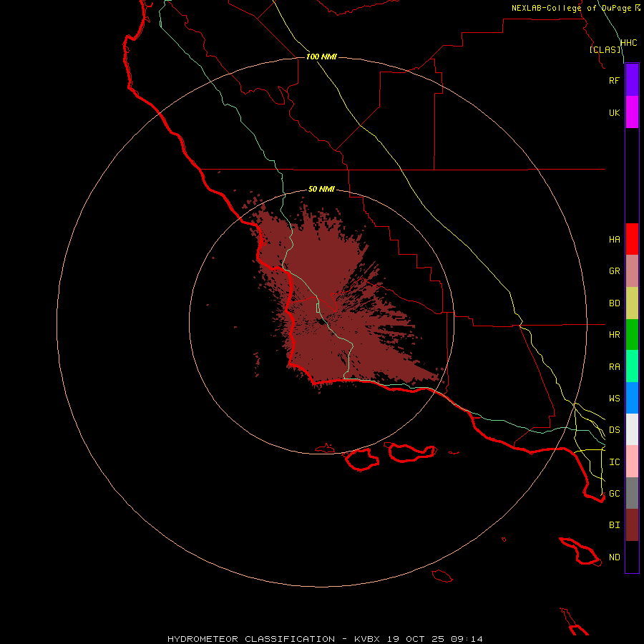
Task: Click the HYDROMETEOR CLASSIFICATION title text
Action: [x=251, y=639]
